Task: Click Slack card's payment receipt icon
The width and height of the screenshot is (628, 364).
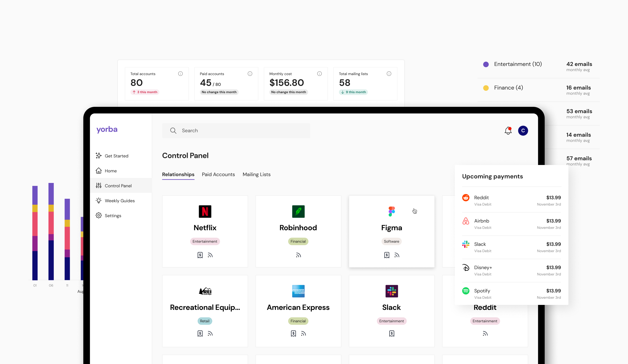Action: [392, 334]
